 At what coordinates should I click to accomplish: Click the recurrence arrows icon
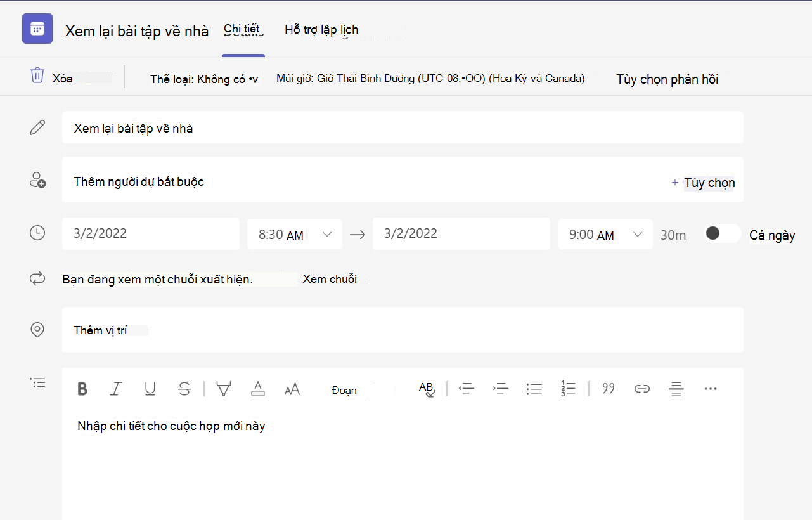click(37, 278)
